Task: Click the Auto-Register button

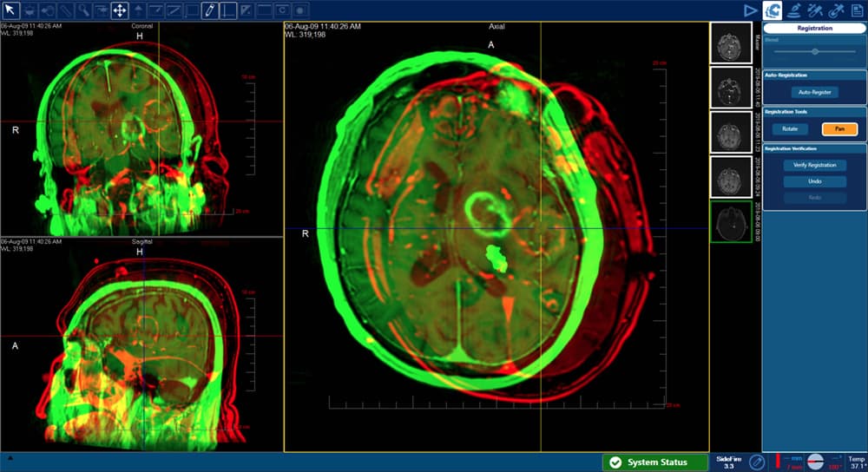Action: click(814, 93)
